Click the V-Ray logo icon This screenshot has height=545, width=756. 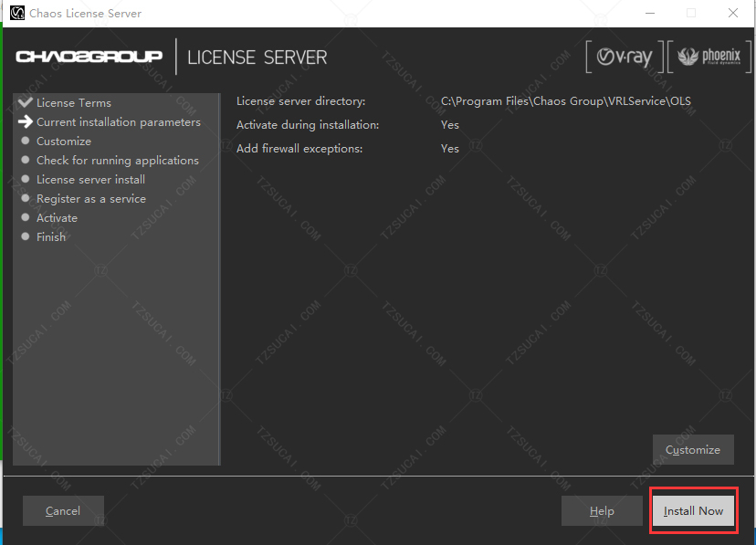(625, 57)
